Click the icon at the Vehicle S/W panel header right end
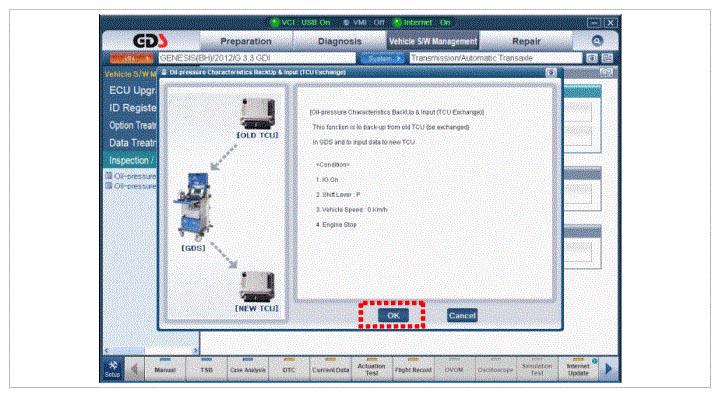720x397 pixels. point(606,73)
